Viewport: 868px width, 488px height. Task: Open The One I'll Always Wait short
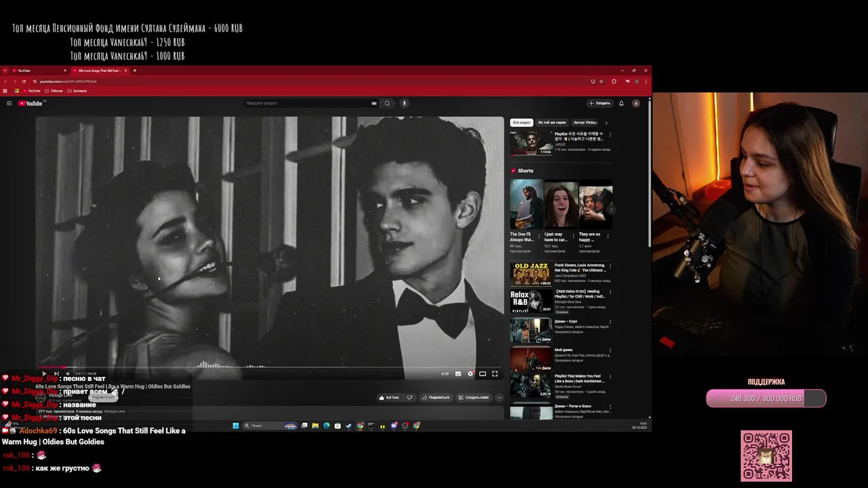526,205
